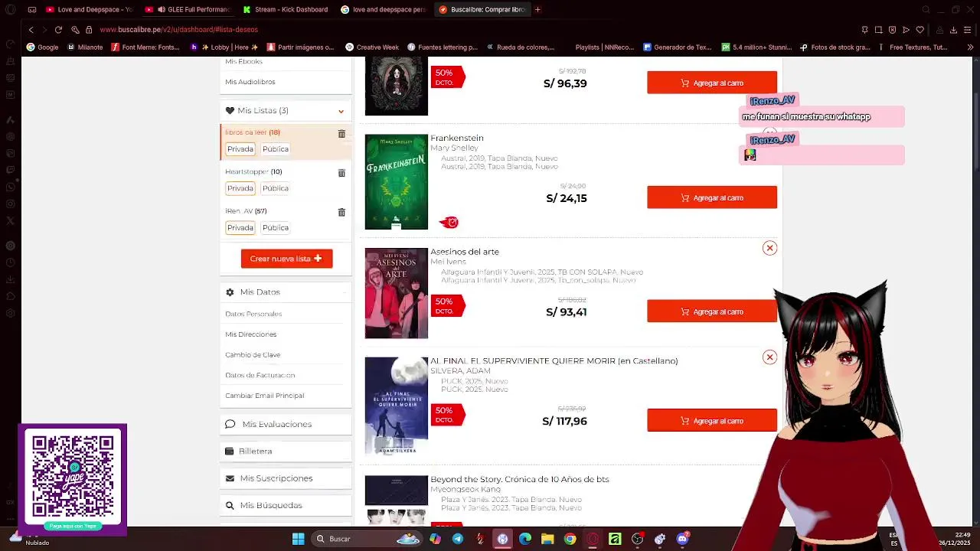Open the Mis Datos section header
This screenshot has width=980, height=551.
(x=286, y=292)
